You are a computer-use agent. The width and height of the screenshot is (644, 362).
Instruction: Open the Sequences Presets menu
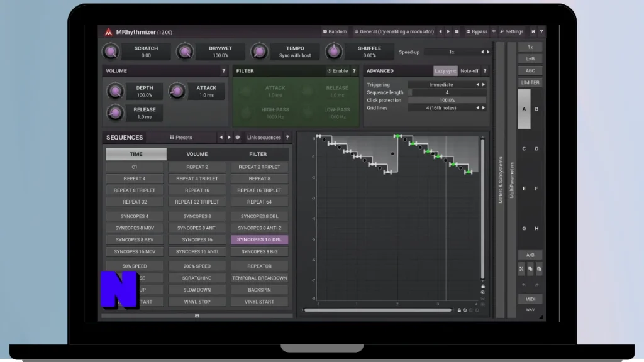pyautogui.click(x=180, y=138)
